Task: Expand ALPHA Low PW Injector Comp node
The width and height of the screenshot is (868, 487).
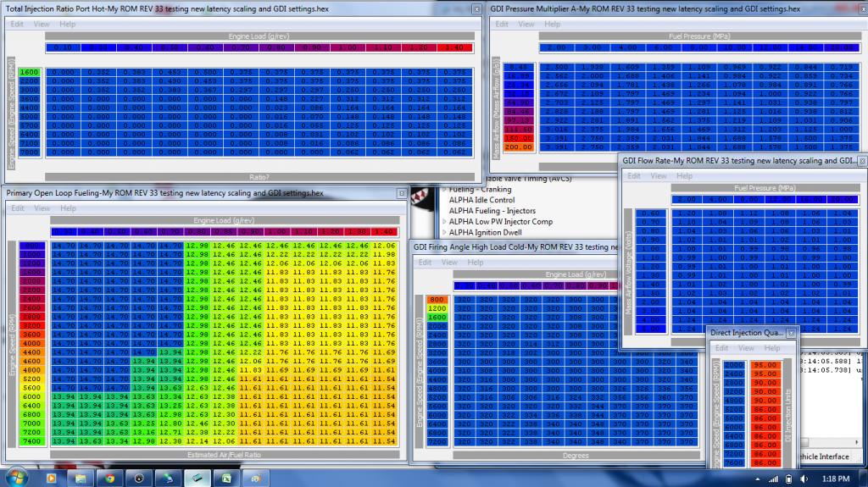Action: [443, 221]
